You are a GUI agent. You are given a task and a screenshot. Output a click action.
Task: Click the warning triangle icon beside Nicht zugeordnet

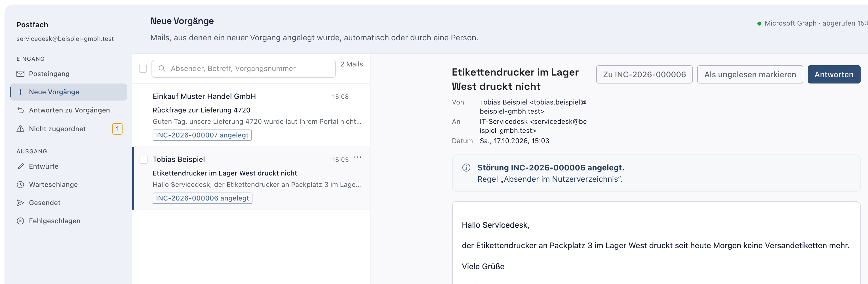(20, 128)
